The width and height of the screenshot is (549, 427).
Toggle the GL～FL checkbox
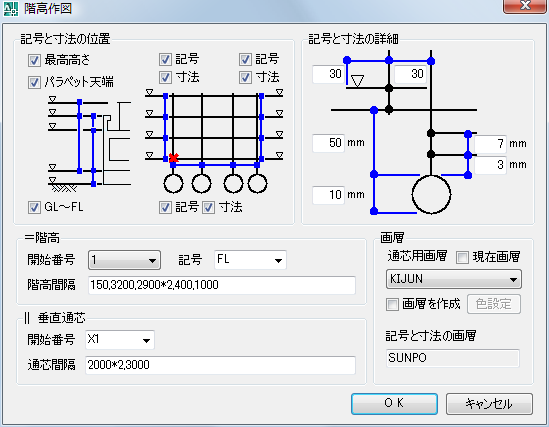[34, 207]
